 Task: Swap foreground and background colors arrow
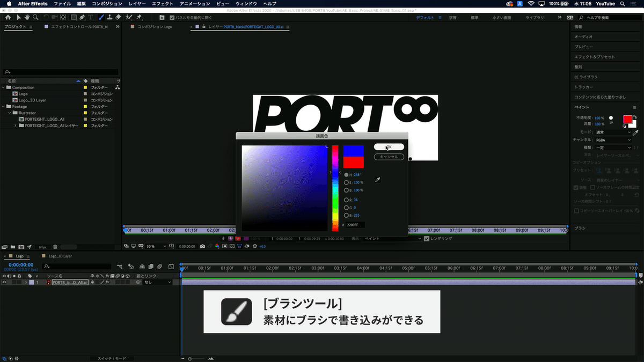635,117
